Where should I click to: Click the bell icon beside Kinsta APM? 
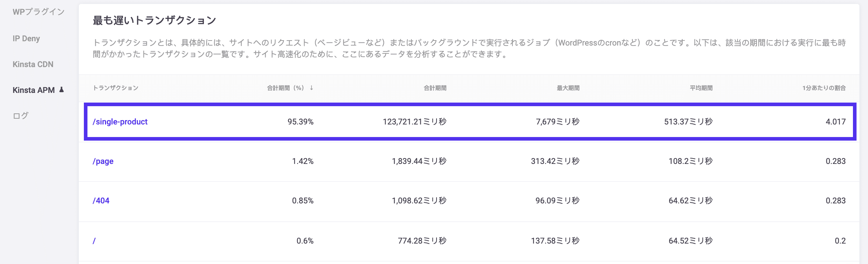[62, 90]
